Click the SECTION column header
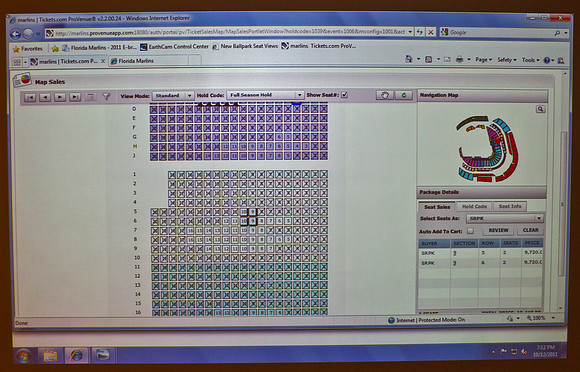580x372 pixels. tap(464, 243)
